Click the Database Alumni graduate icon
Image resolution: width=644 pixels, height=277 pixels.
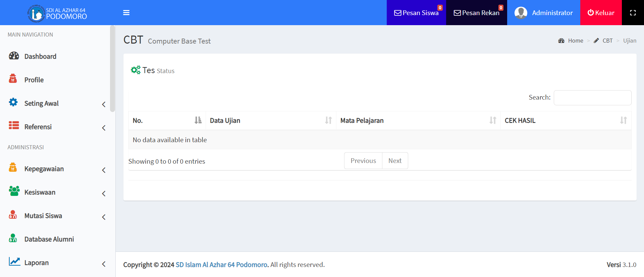pos(13,238)
